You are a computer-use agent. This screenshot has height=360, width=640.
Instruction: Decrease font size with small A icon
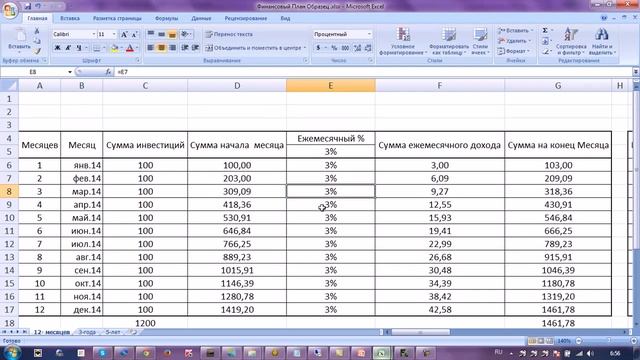coord(134,35)
